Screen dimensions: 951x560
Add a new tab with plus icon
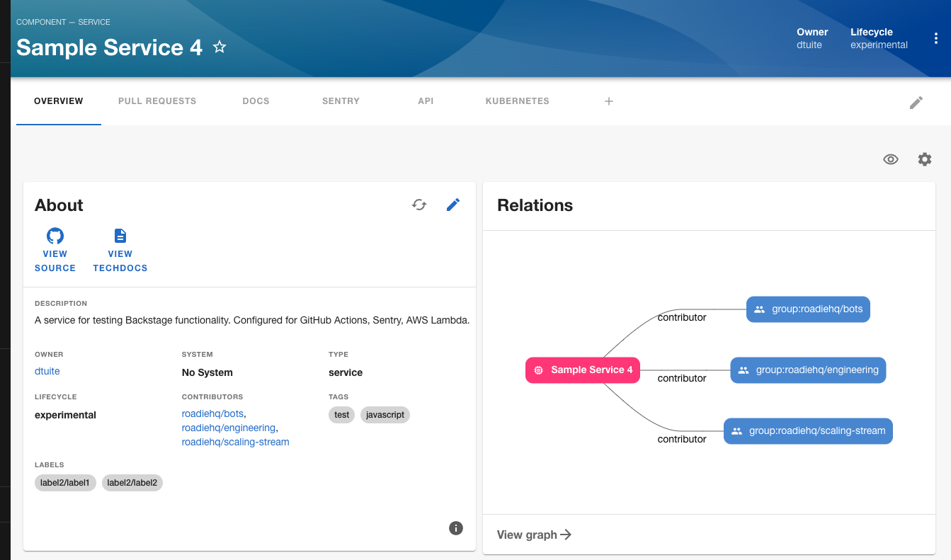pyautogui.click(x=608, y=101)
